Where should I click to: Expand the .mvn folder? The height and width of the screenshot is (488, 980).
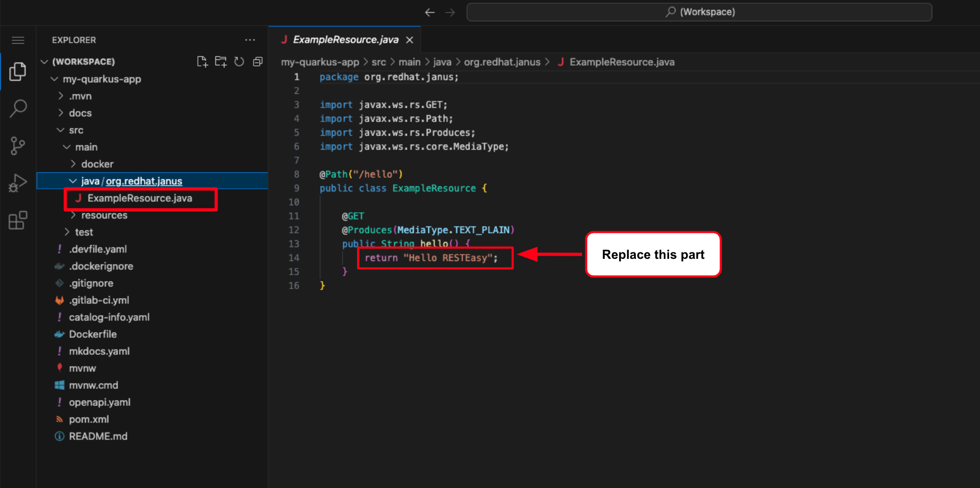pyautogui.click(x=60, y=96)
